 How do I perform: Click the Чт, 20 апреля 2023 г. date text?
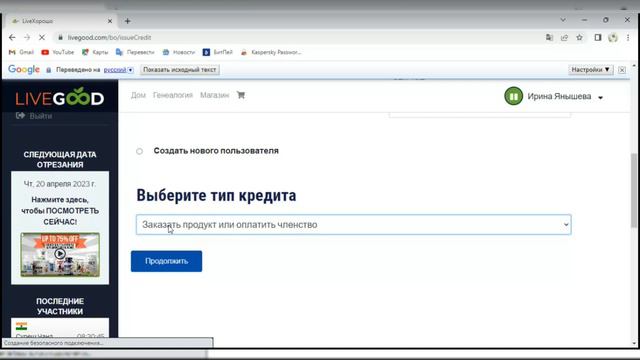click(60, 184)
